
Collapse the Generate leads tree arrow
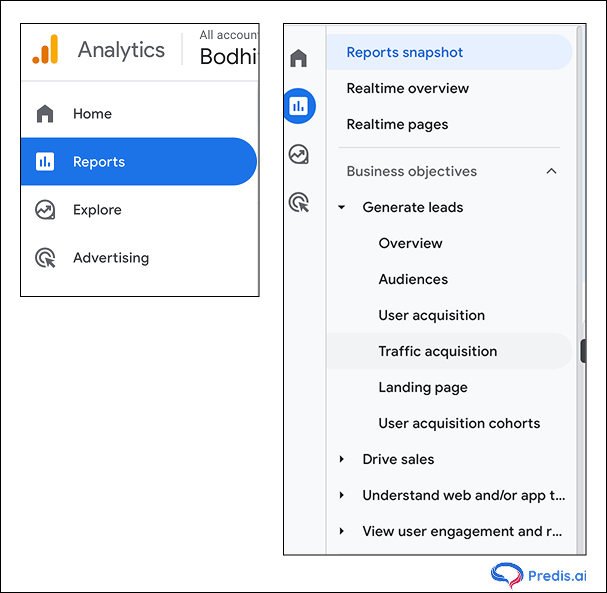point(342,208)
